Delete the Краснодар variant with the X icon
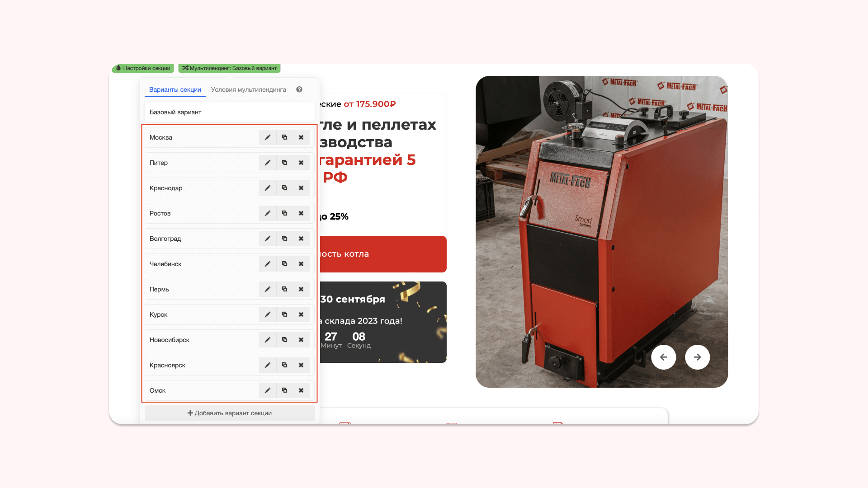This screenshot has height=488, width=868. [x=301, y=188]
